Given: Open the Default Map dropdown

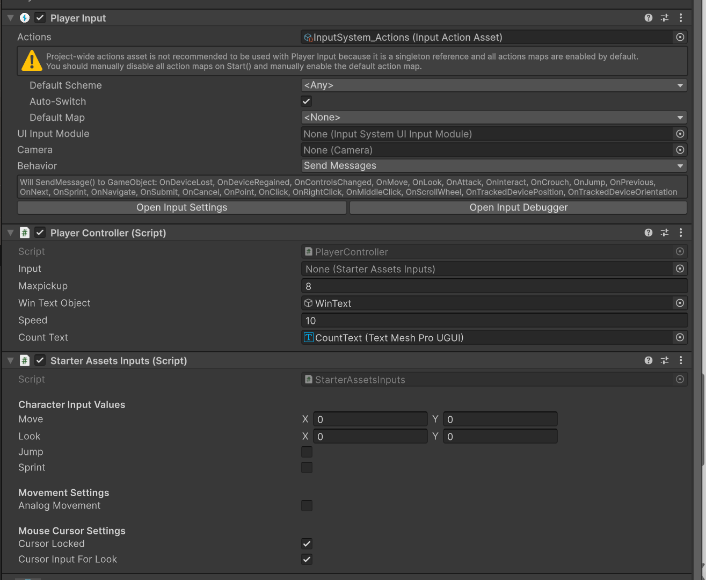Looking at the screenshot, I should click(494, 118).
